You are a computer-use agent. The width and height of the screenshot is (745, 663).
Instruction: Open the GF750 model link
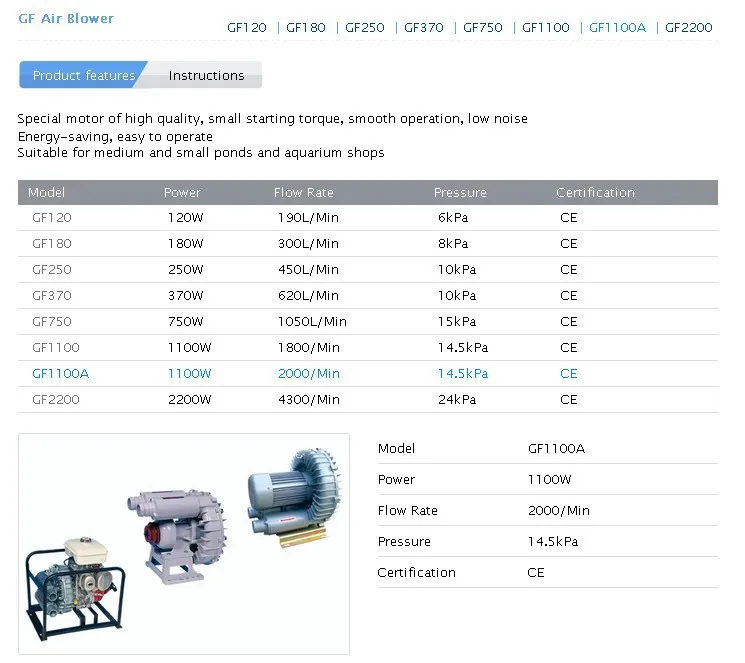(x=482, y=28)
